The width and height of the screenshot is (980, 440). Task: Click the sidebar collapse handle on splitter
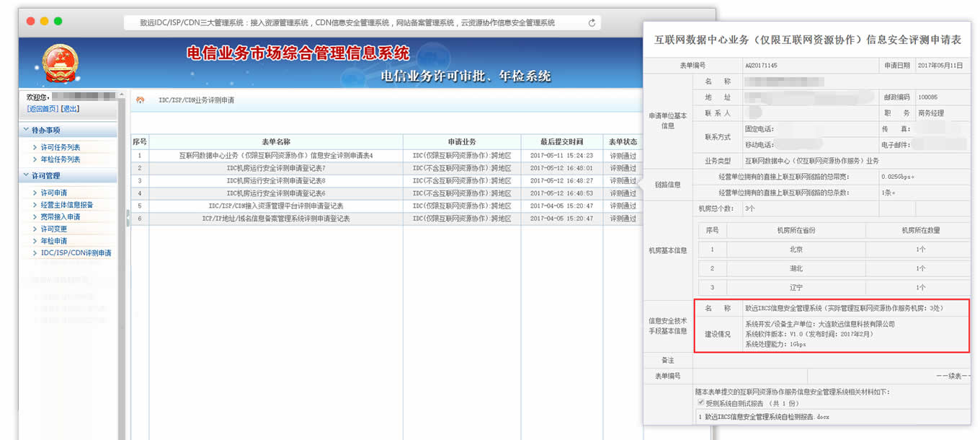pyautogui.click(x=128, y=217)
